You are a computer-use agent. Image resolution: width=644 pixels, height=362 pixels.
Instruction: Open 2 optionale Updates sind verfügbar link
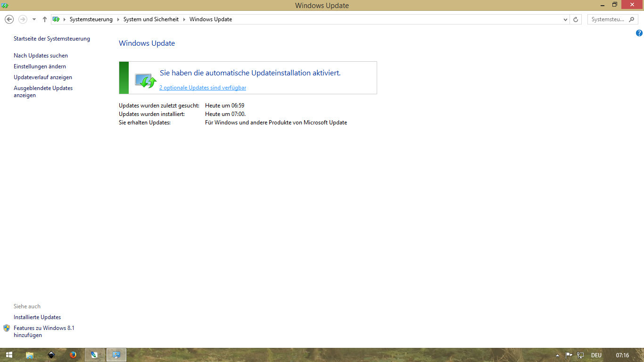click(x=203, y=88)
